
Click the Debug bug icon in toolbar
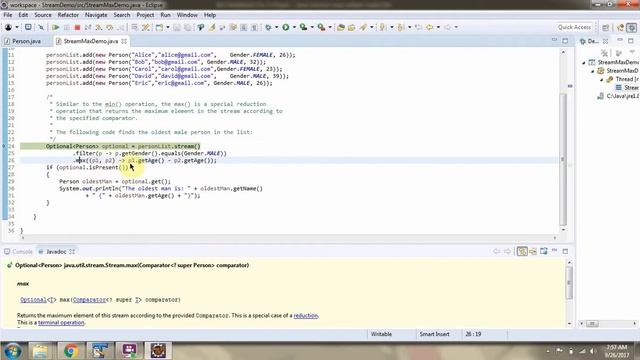click(268, 27)
